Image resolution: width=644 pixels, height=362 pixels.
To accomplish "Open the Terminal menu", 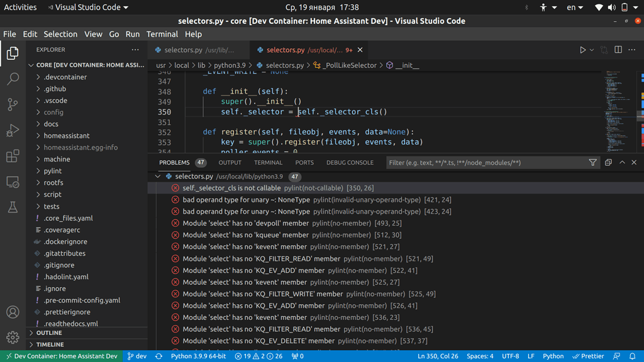I will [x=162, y=34].
